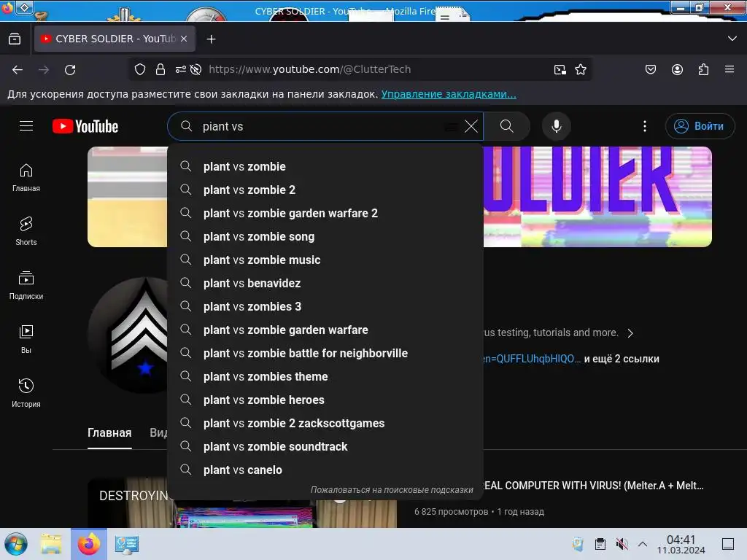Open the Windows Start menu orb
The height and width of the screenshot is (560, 747).
16,544
